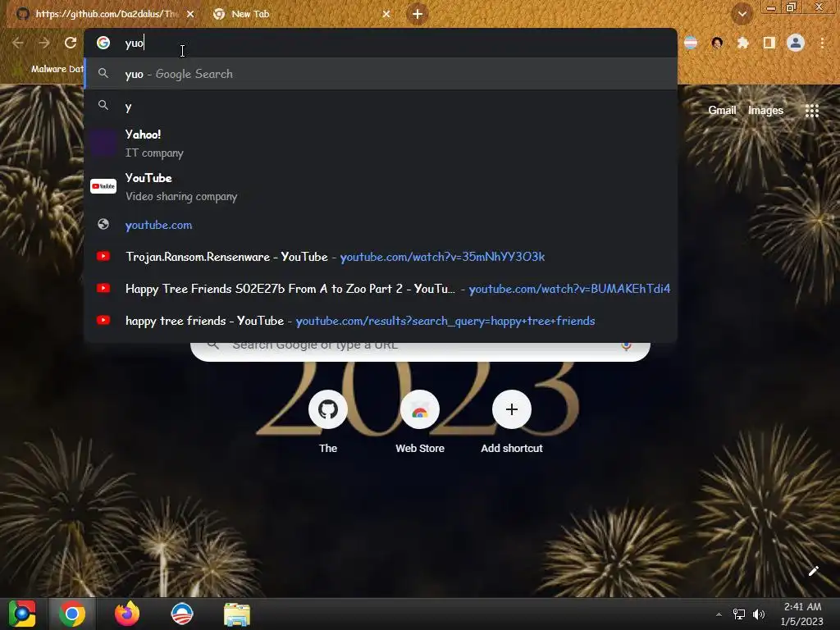
Task: Toggle the side panel icon
Action: pyautogui.click(x=769, y=43)
